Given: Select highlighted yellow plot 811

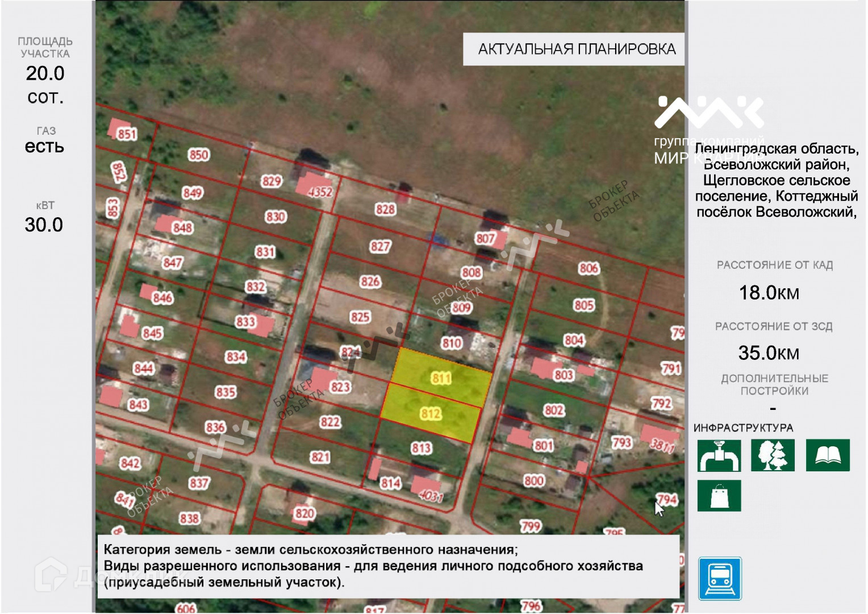Looking at the screenshot, I should 442,377.
